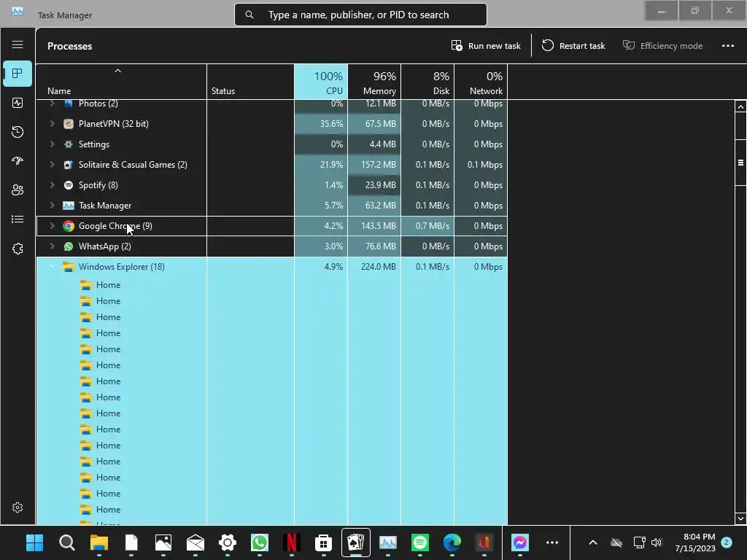The height and width of the screenshot is (560, 747).
Task: Open taskbar Search
Action: coord(67,542)
